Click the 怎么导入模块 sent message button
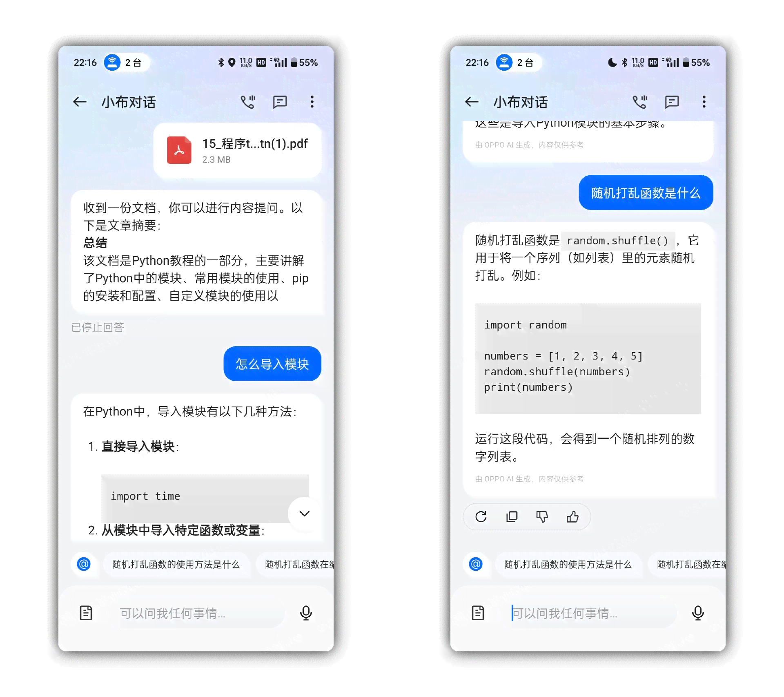784x697 pixels. click(272, 363)
